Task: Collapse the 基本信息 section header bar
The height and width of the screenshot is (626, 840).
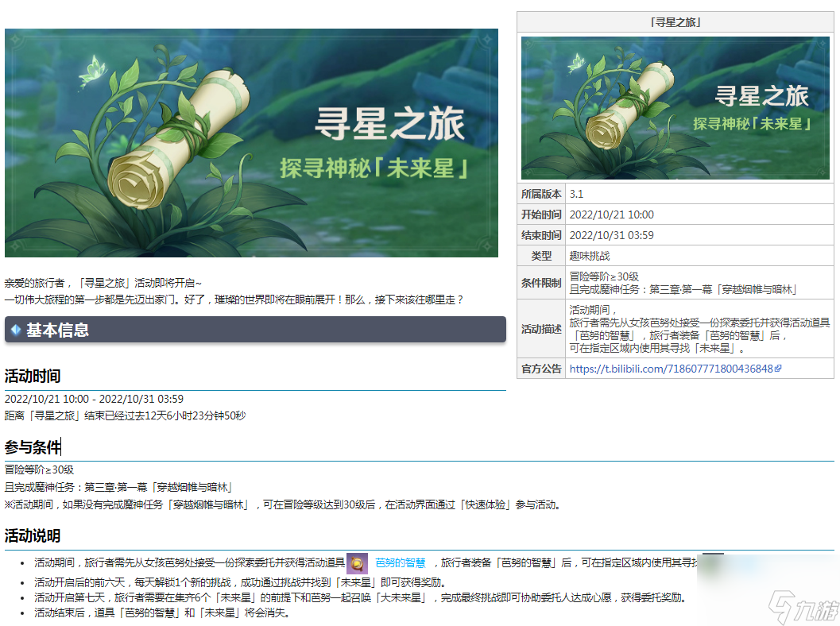Action: (255, 330)
